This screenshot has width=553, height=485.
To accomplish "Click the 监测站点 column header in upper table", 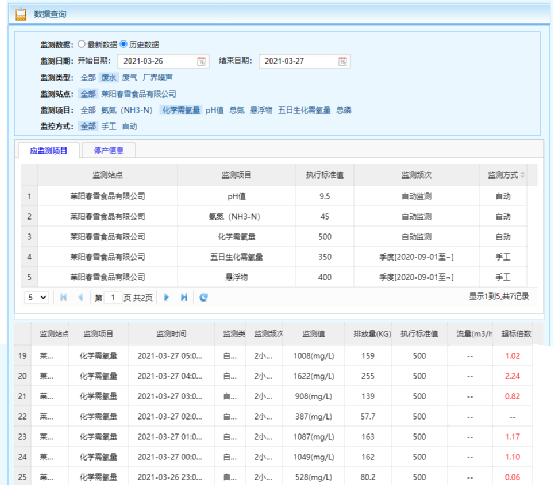I will [108, 175].
